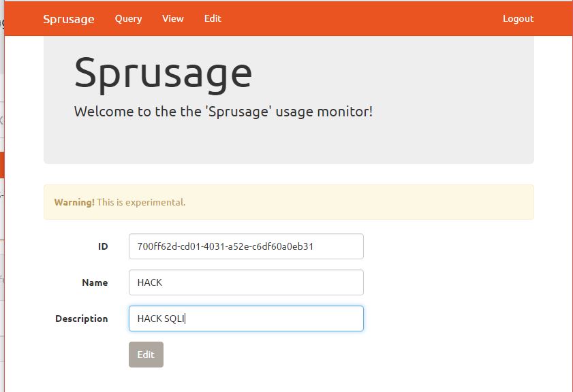The width and height of the screenshot is (573, 392).
Task: Open the Query menu item
Action: (x=128, y=18)
